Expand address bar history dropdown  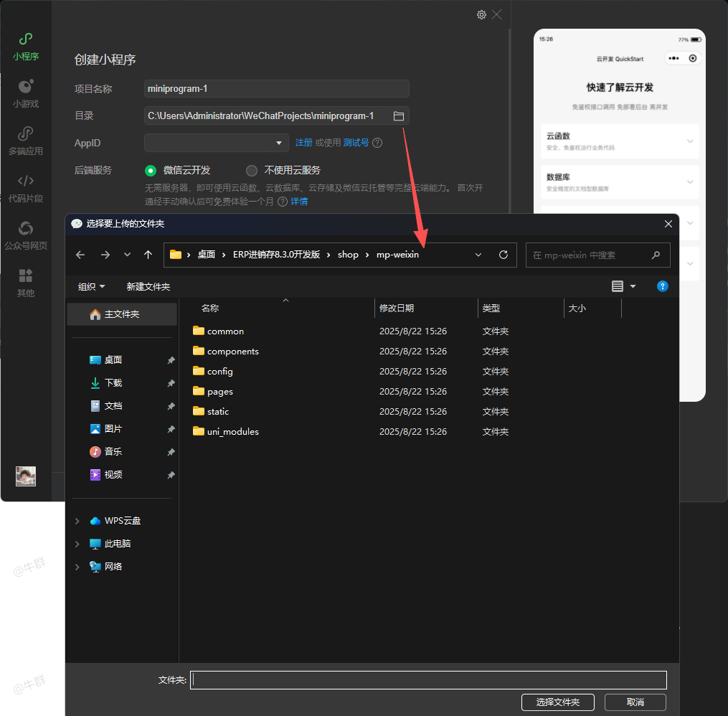point(478,255)
